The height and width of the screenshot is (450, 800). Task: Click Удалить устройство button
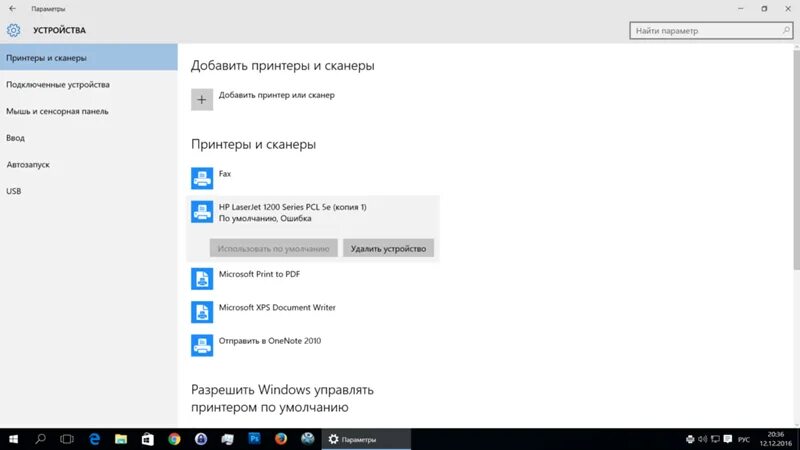[x=388, y=248]
